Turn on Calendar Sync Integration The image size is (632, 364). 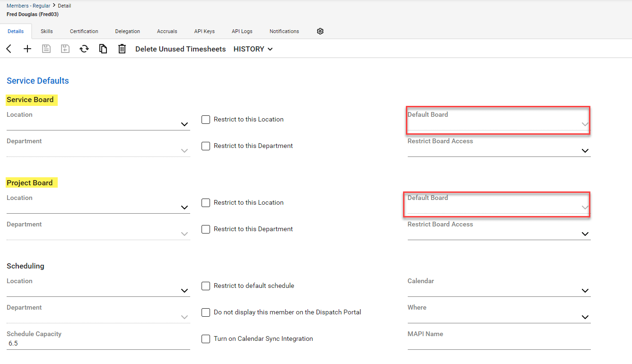(206, 338)
